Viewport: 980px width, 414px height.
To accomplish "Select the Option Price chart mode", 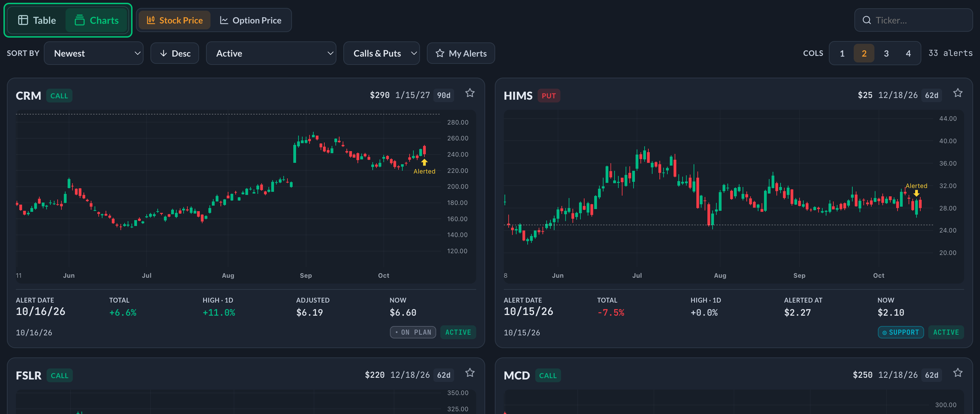I will pyautogui.click(x=251, y=20).
